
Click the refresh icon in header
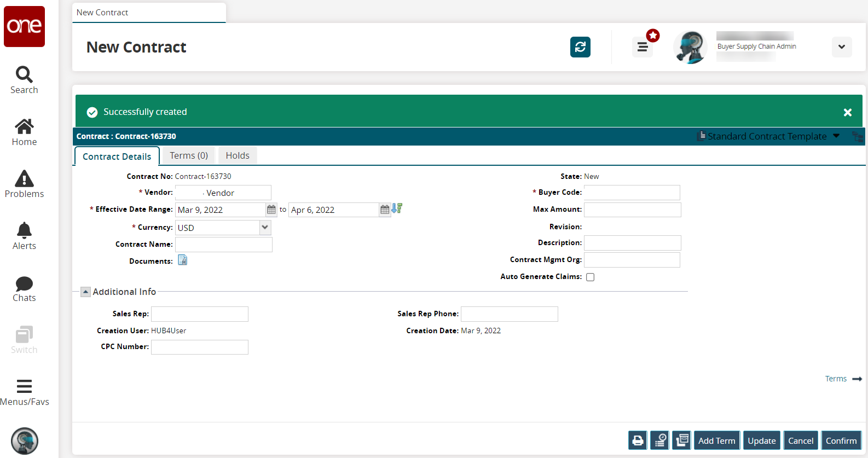tap(580, 47)
